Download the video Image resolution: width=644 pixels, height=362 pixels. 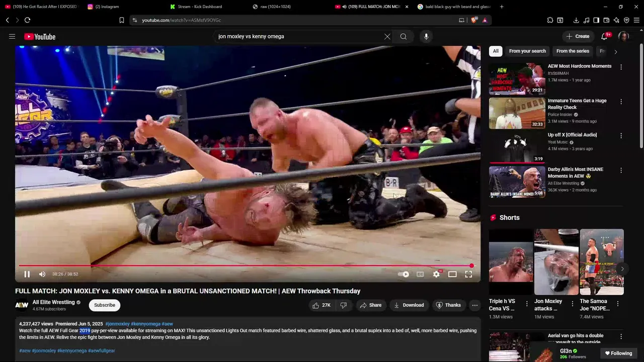tap(409, 305)
